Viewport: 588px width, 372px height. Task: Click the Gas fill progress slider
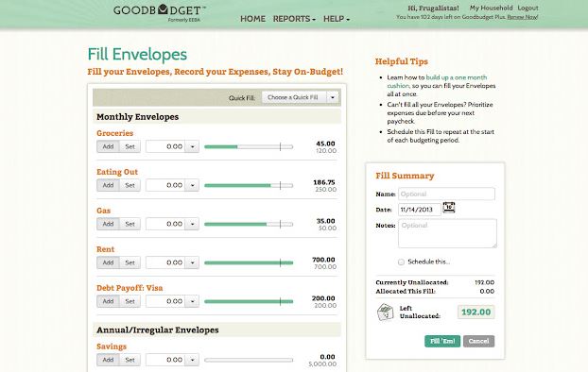pyautogui.click(x=249, y=224)
